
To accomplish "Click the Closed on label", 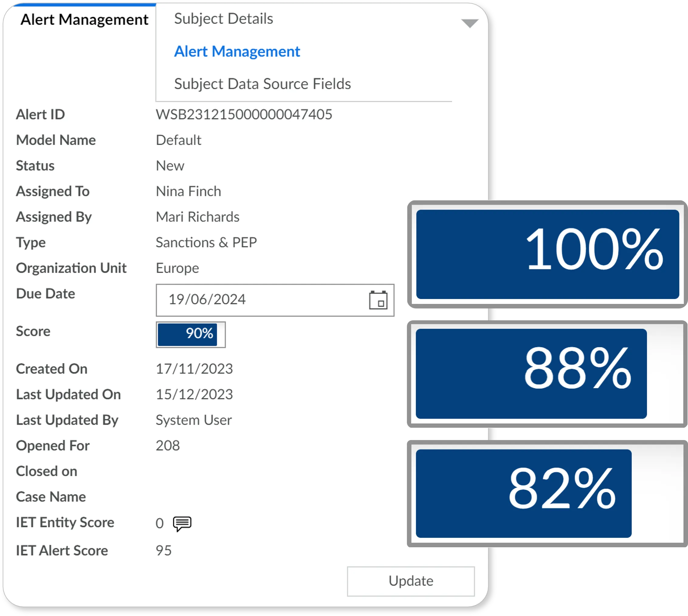I will coord(46,471).
